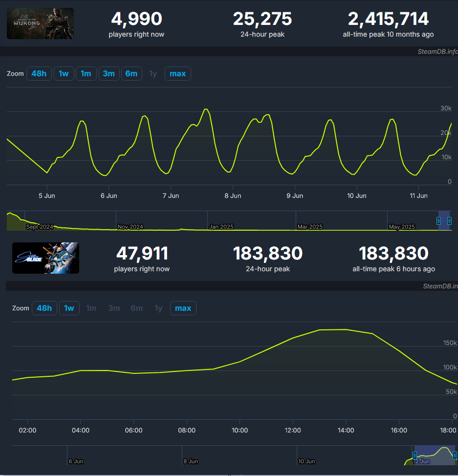Set Stellar Blade chart zoom to 48h
This screenshot has height=476, width=458.
44,308
